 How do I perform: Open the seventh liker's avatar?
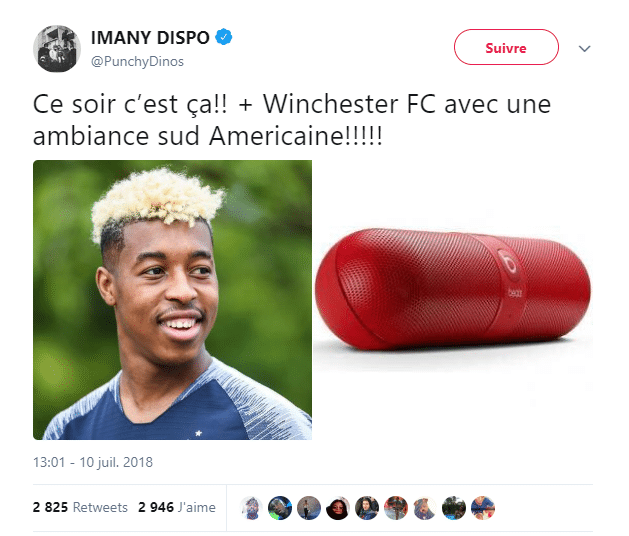pos(425,508)
